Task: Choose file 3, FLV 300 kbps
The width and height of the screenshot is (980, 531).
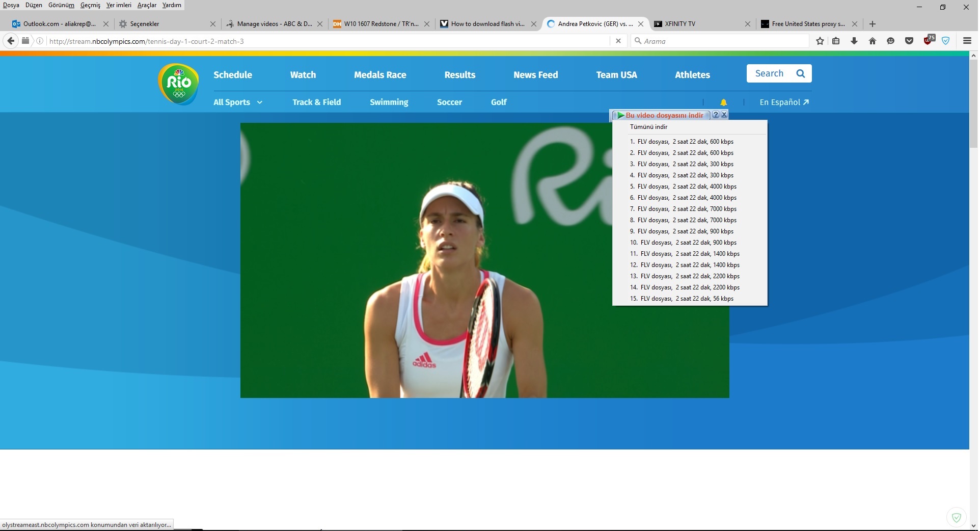Action: pyautogui.click(x=690, y=164)
